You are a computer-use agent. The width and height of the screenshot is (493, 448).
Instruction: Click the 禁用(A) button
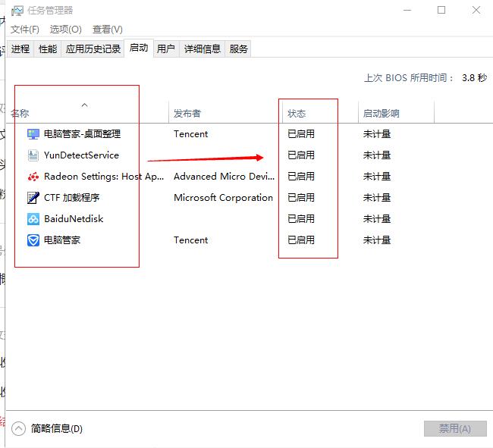click(x=455, y=428)
